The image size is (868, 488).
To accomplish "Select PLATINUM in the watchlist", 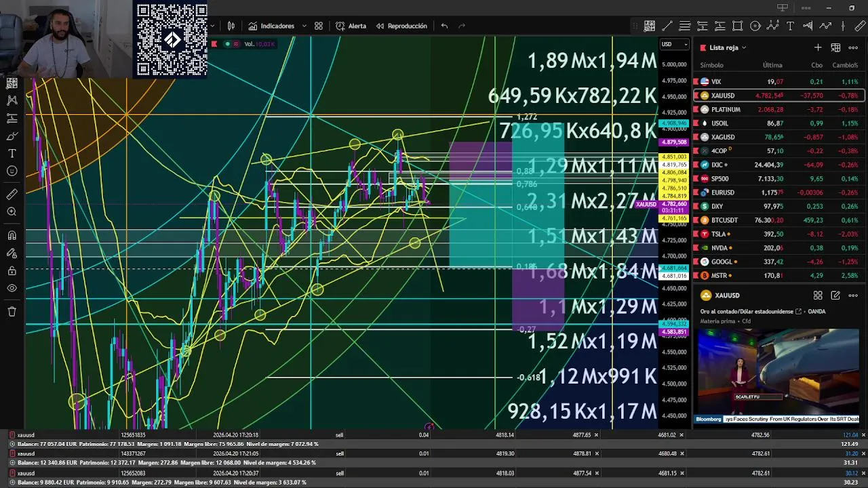I will pos(778,109).
